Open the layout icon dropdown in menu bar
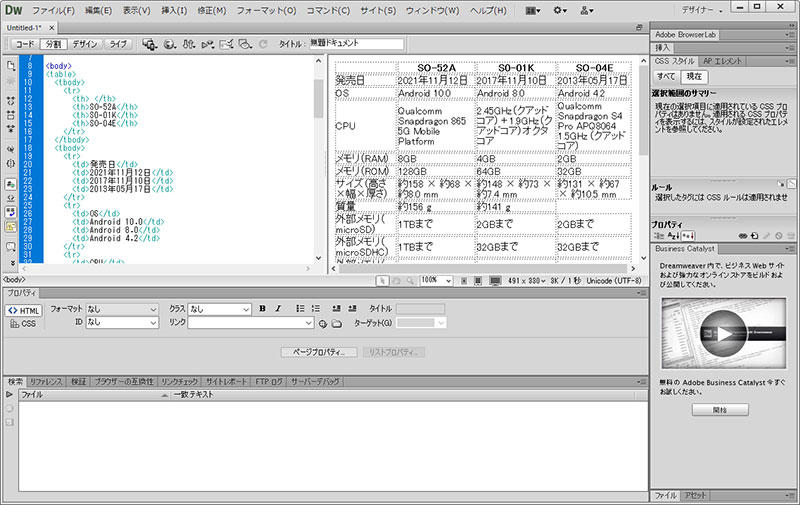Screen dimensions: 800x505 click(533, 10)
